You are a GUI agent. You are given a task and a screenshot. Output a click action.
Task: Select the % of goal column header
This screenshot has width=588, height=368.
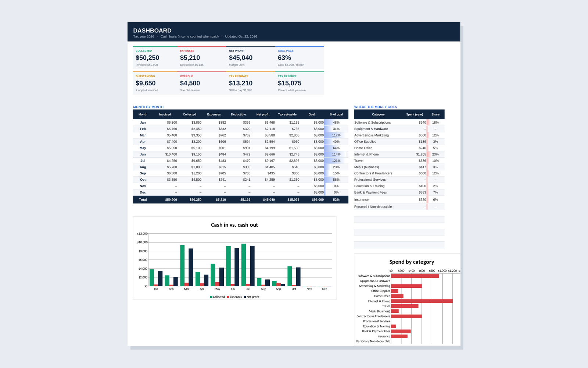tap(336, 114)
